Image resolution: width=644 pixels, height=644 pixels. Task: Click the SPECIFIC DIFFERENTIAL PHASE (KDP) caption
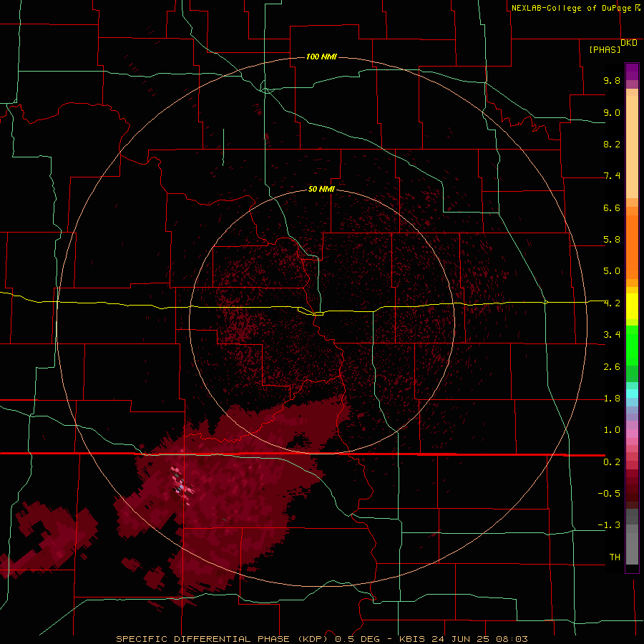click(224, 639)
